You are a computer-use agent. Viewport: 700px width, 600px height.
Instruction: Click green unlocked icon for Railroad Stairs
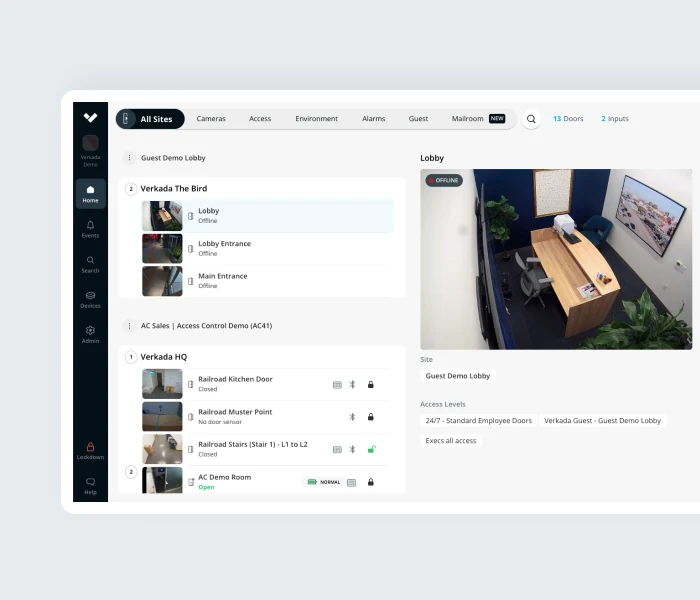coord(371,449)
